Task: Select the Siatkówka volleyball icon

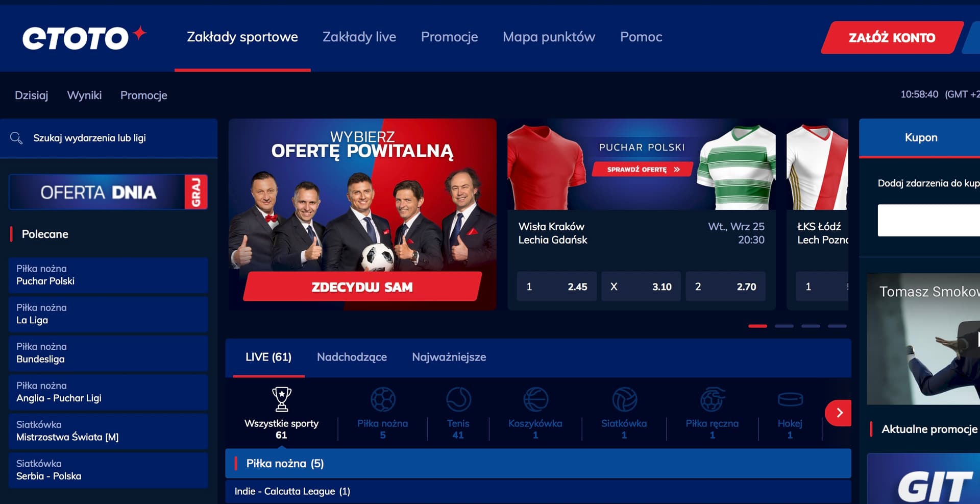Action: point(624,399)
